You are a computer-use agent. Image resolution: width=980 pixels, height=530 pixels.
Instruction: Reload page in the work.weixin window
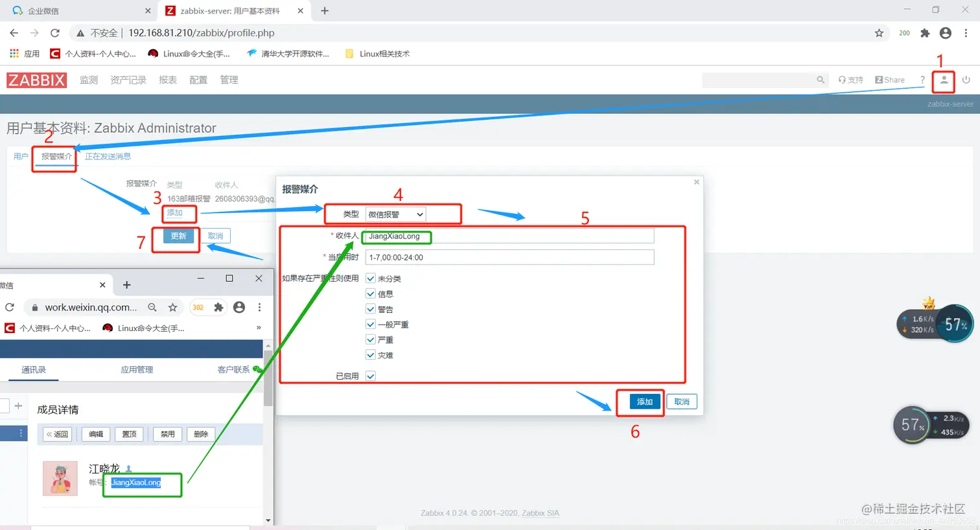(x=10, y=307)
